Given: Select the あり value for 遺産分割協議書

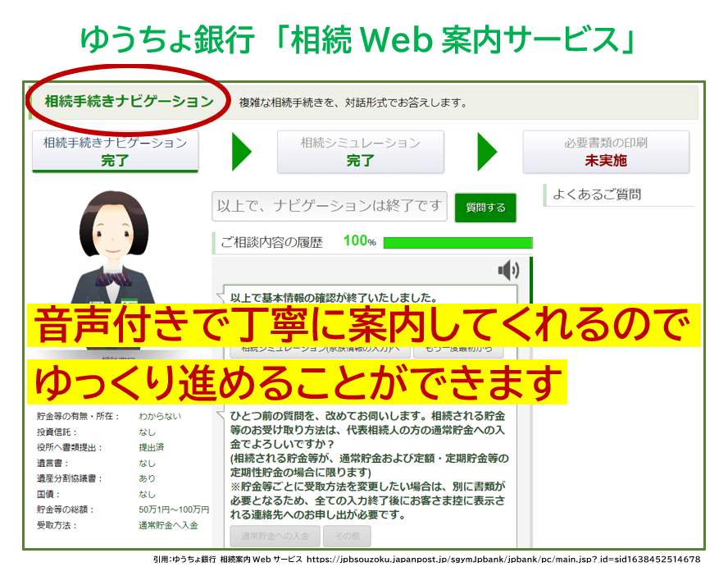Looking at the screenshot, I should 147,478.
